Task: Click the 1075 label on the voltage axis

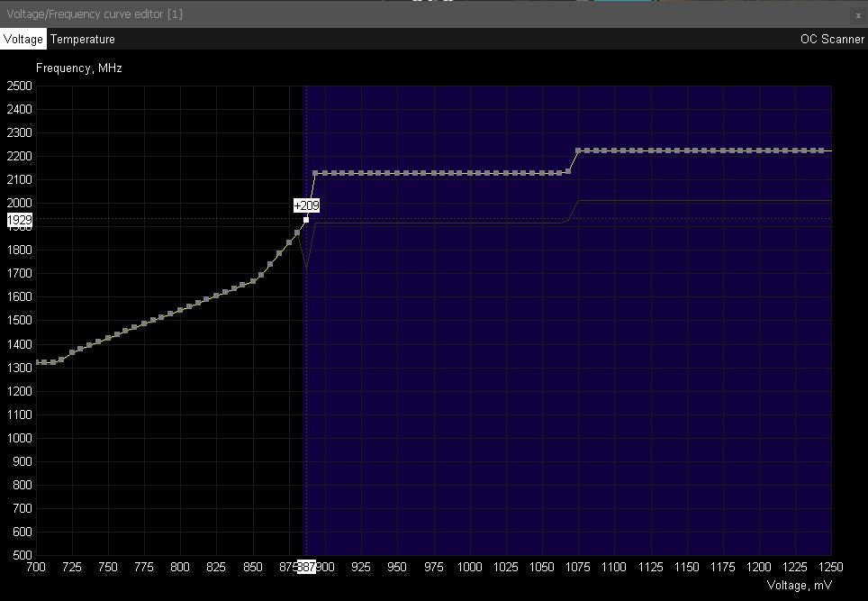Action: [x=578, y=567]
